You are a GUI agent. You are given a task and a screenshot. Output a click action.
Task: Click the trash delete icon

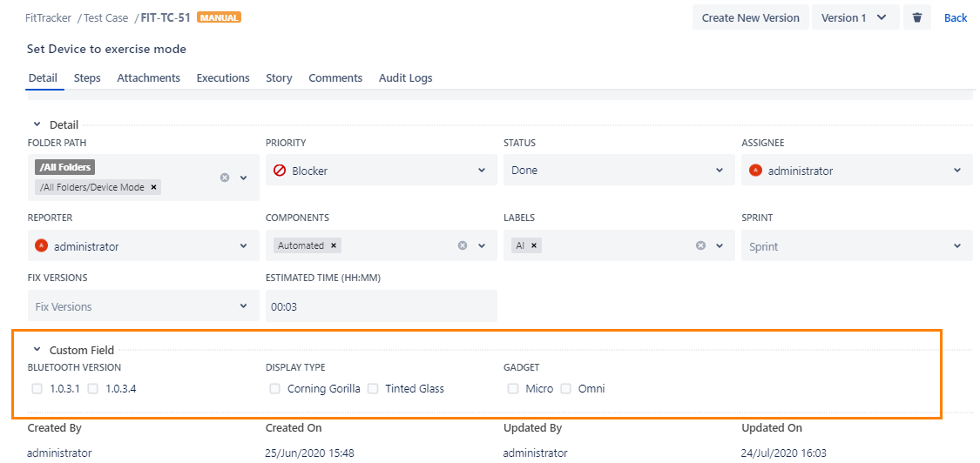click(x=917, y=17)
